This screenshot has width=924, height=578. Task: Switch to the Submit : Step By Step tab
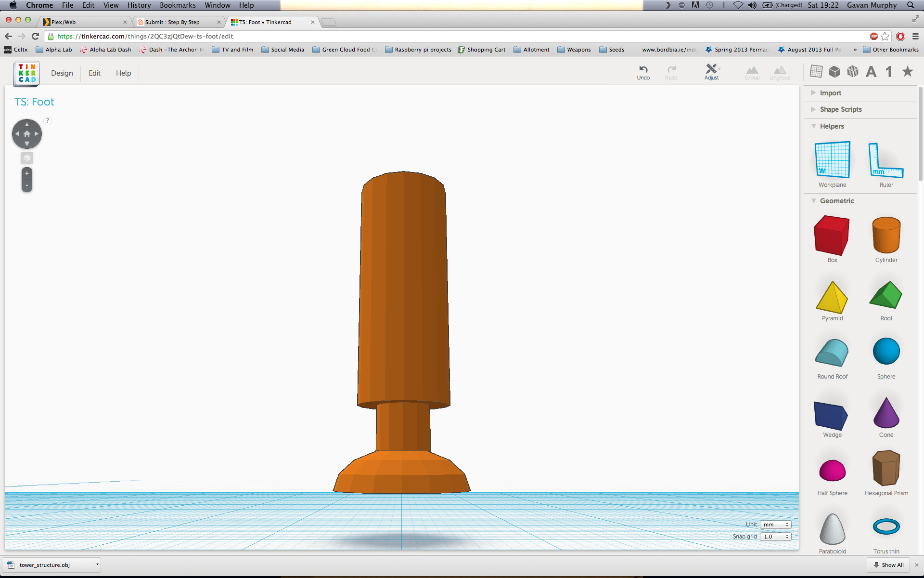coord(178,22)
